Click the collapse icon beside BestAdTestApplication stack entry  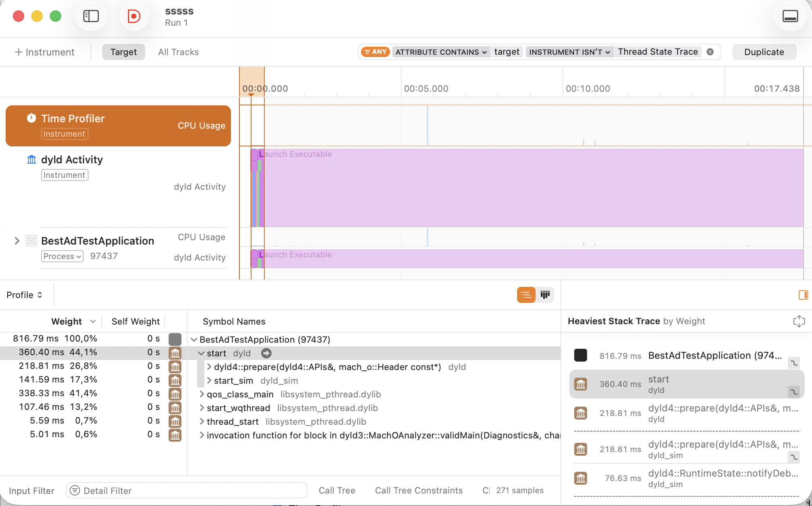pyautogui.click(x=793, y=363)
